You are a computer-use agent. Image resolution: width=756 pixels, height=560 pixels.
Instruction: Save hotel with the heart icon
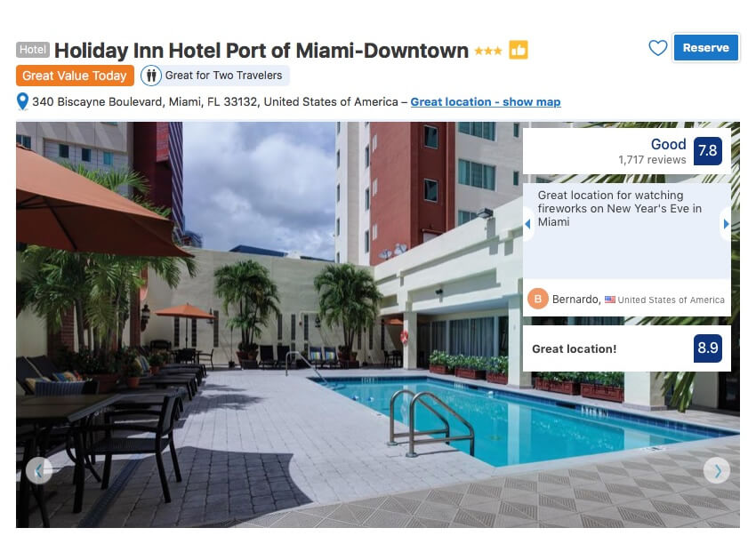point(657,48)
